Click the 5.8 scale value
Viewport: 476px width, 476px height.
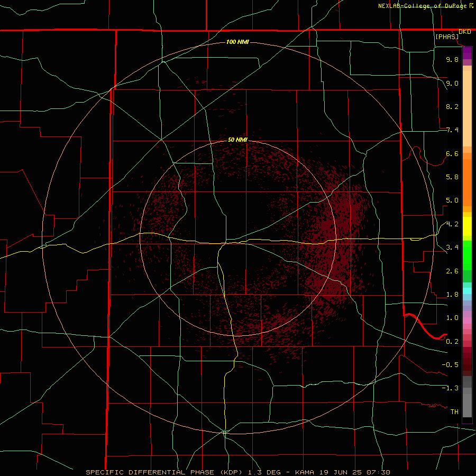pos(452,177)
